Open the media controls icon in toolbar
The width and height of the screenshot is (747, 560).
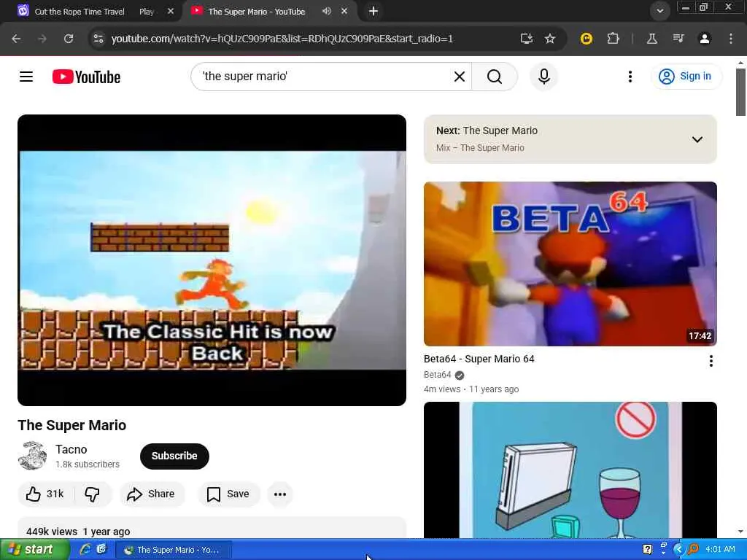pos(678,39)
